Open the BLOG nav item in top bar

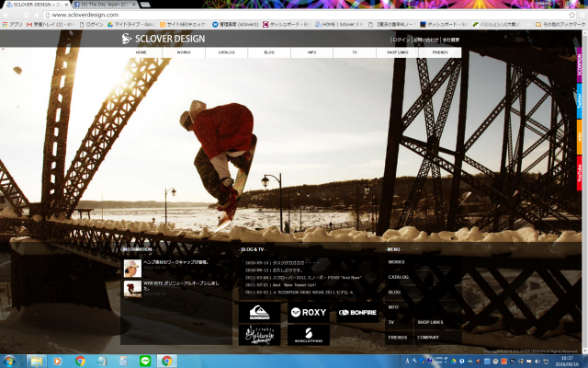point(269,52)
